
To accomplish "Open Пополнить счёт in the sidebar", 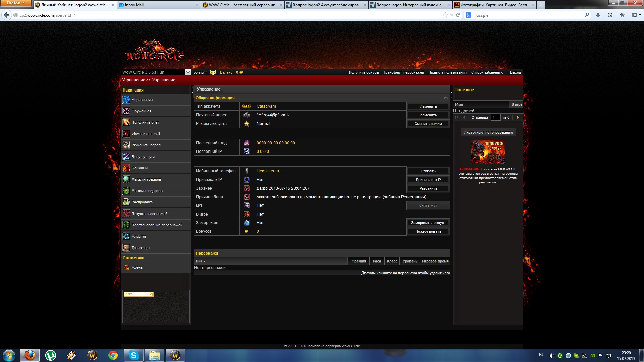I will (x=156, y=122).
